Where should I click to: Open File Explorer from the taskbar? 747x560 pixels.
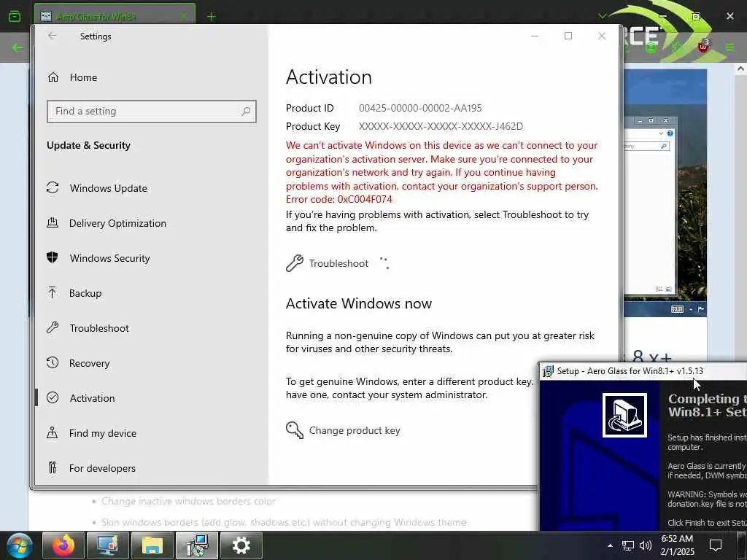point(152,545)
